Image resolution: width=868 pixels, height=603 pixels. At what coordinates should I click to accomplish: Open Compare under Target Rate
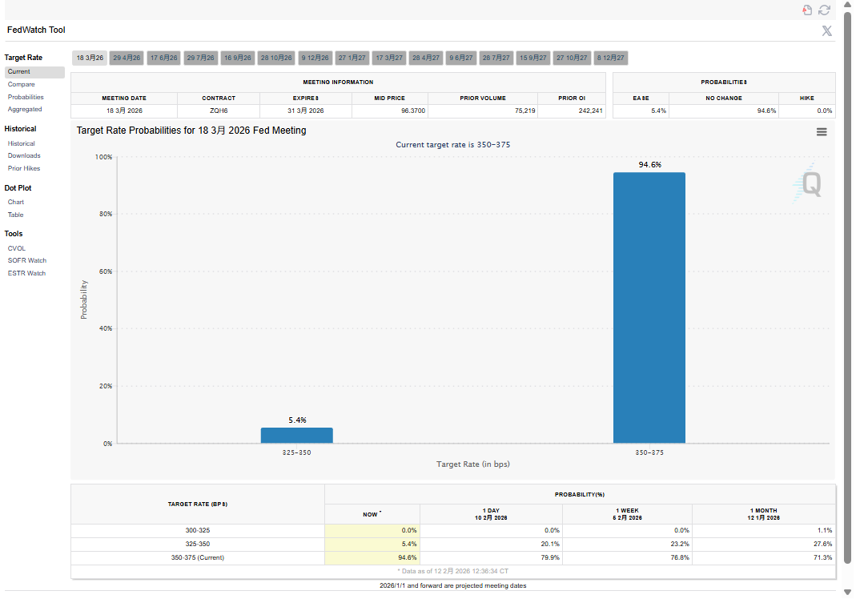pyautogui.click(x=22, y=84)
